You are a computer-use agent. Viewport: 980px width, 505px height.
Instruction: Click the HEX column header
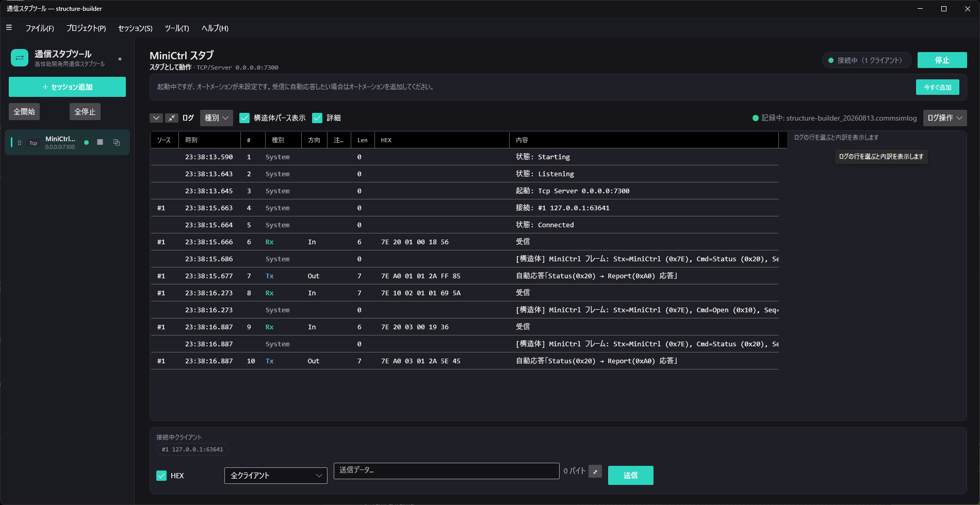click(442, 140)
